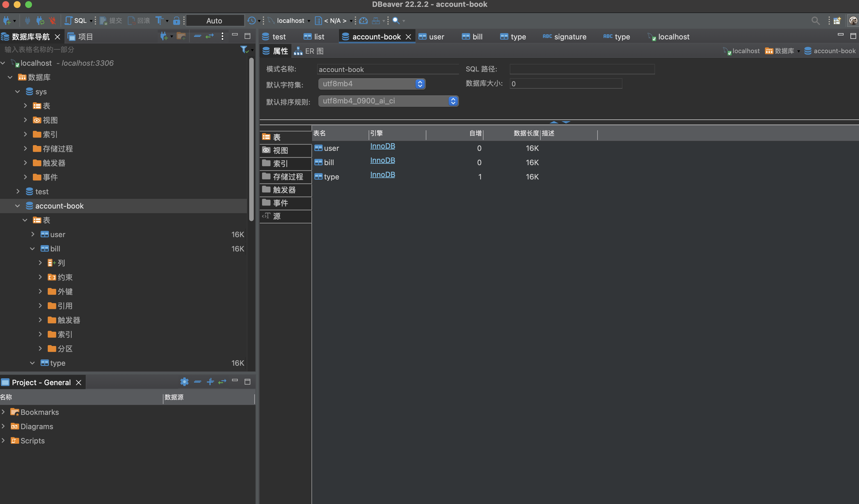Click navigator new connection plug icon

tap(164, 36)
